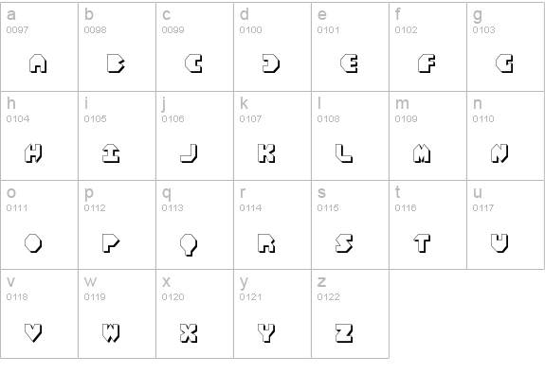Select the heart-shaped V glyph

[33, 332]
